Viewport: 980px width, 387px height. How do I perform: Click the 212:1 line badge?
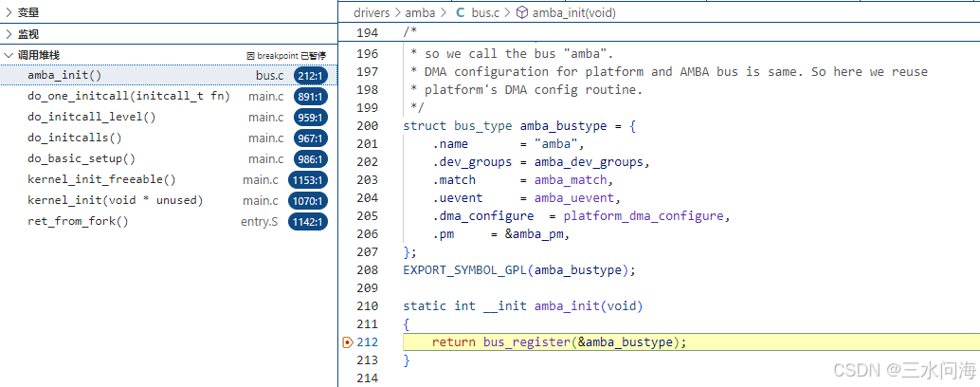[x=311, y=76]
